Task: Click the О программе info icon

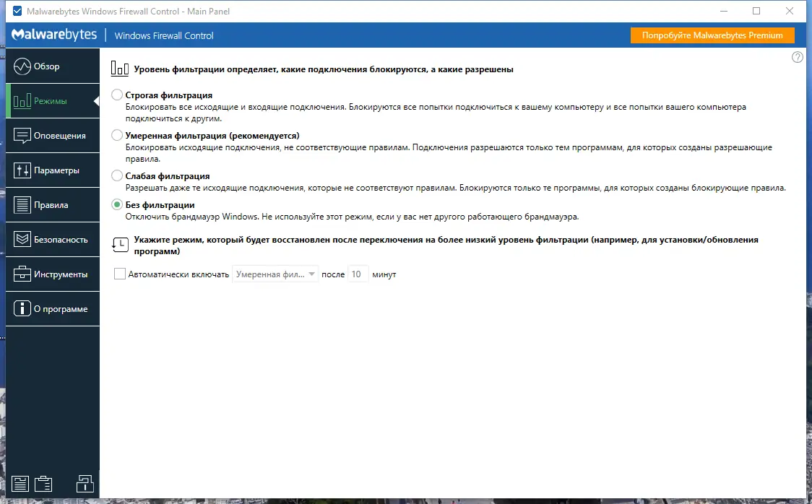Action: click(x=22, y=309)
